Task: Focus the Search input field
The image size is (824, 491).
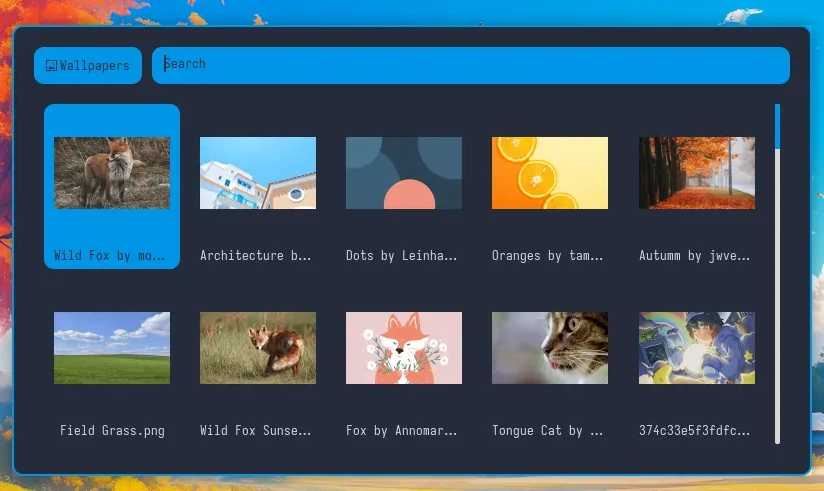Action: [x=470, y=65]
